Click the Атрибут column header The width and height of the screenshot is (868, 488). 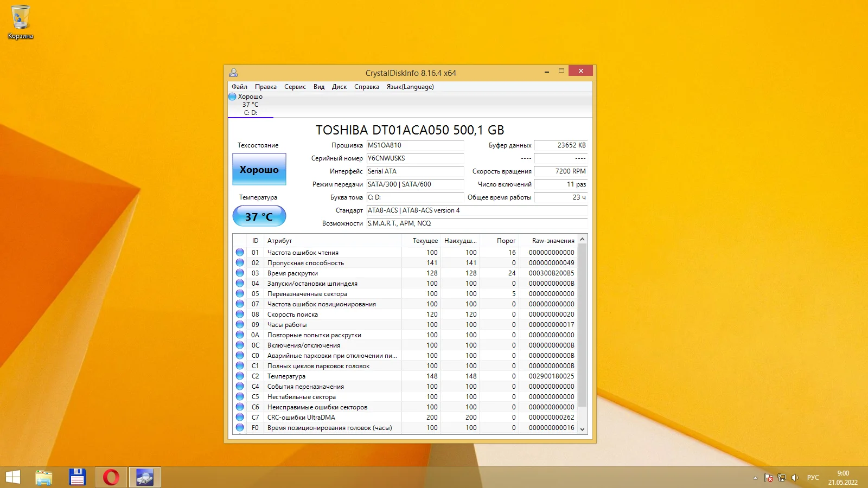[x=333, y=241]
